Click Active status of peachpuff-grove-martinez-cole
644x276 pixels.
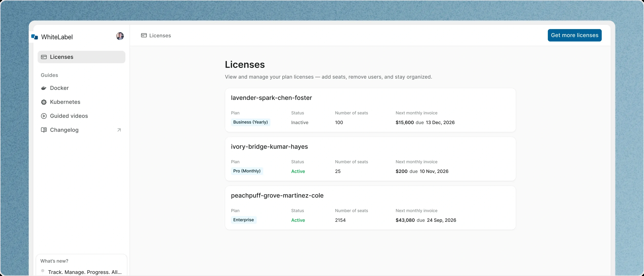coord(298,220)
